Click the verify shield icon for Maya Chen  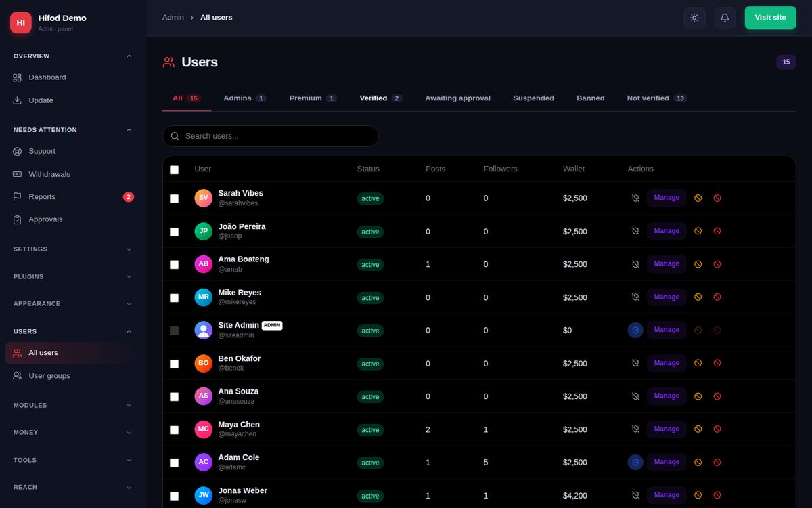pos(635,429)
